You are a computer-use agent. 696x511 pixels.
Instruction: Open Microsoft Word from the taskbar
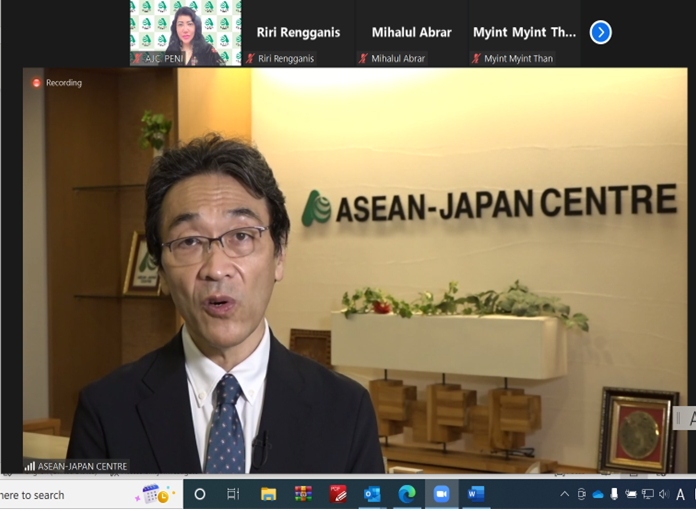coord(475,494)
